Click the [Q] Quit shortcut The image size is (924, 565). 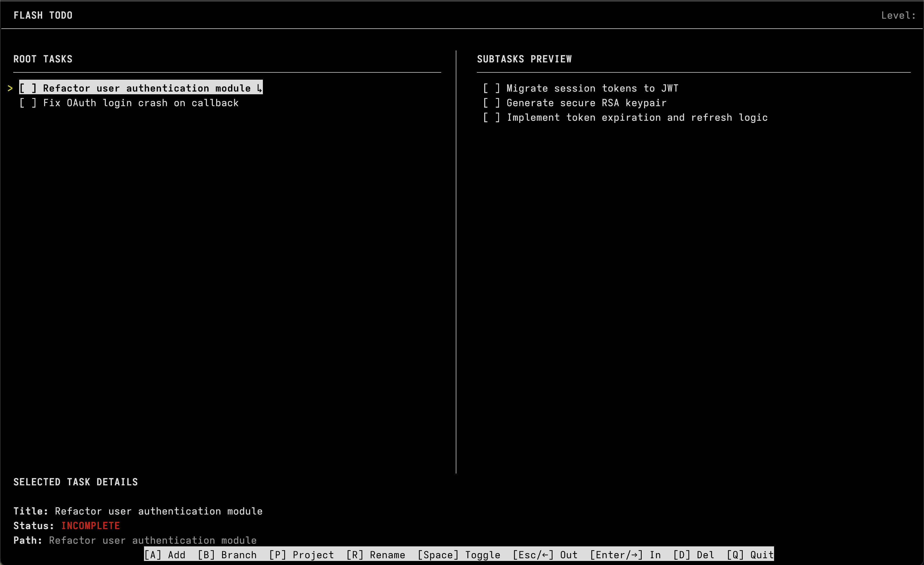[x=750, y=554]
